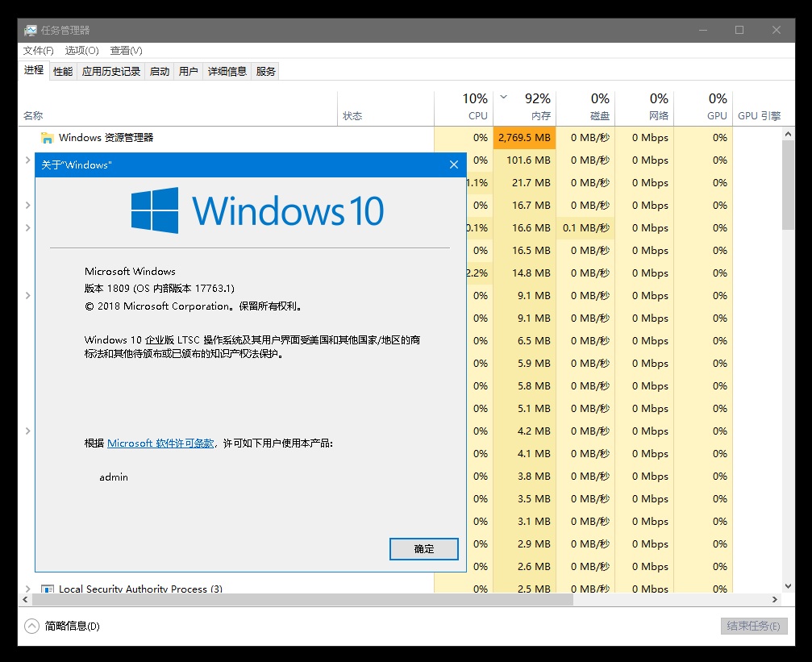Select the Windows 资源管理器 folder icon
Screen dimensions: 812x662
(x=48, y=138)
